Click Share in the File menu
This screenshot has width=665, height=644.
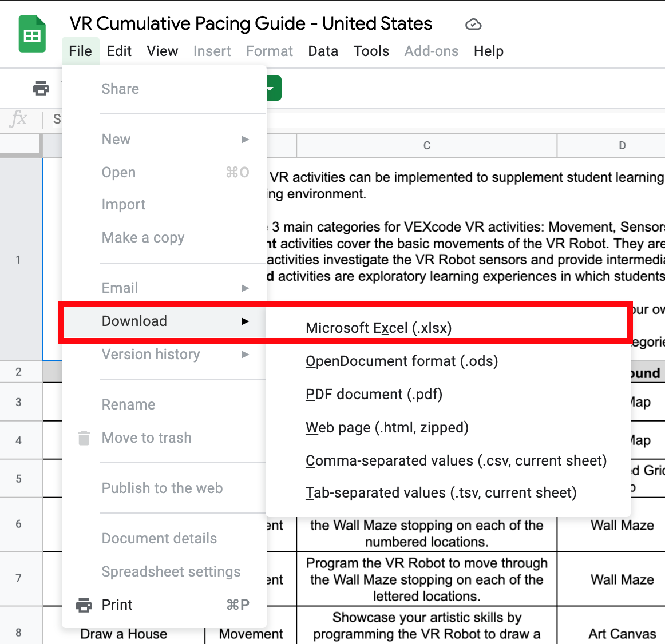(x=120, y=89)
